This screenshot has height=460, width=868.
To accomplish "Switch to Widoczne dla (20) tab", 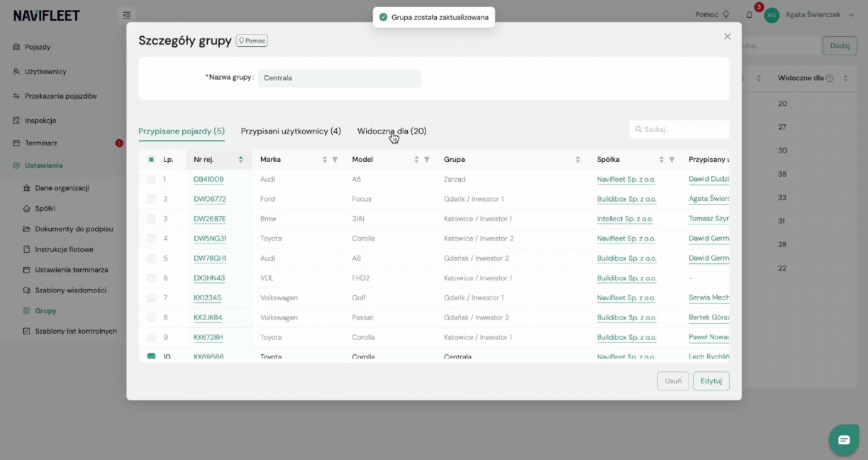I will point(392,131).
